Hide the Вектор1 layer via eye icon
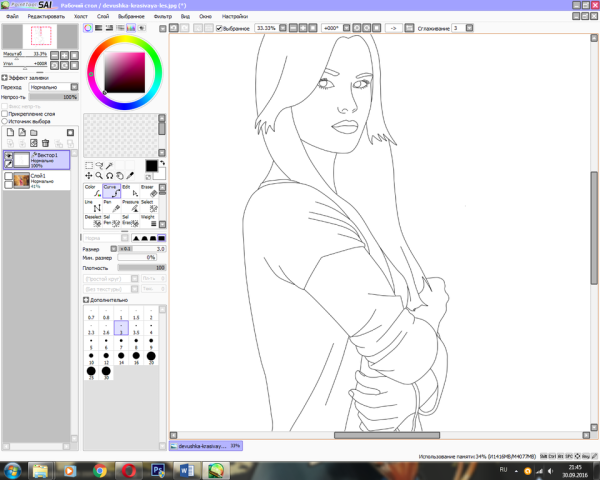The width and height of the screenshot is (600, 480). tap(8, 156)
